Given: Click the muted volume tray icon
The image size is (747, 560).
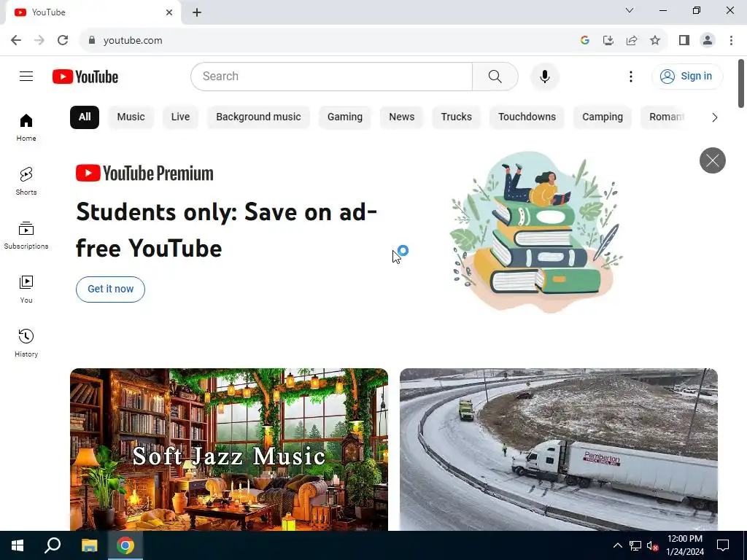Looking at the screenshot, I should [x=652, y=545].
